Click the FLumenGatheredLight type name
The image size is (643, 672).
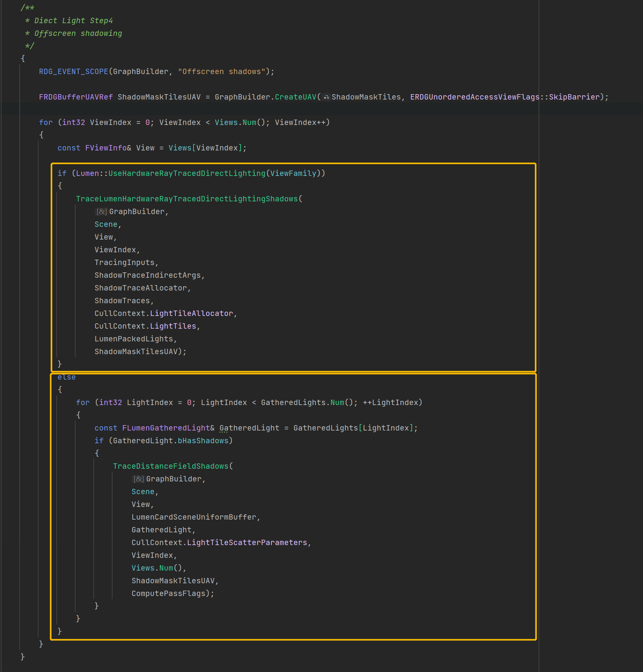pyautogui.click(x=166, y=428)
